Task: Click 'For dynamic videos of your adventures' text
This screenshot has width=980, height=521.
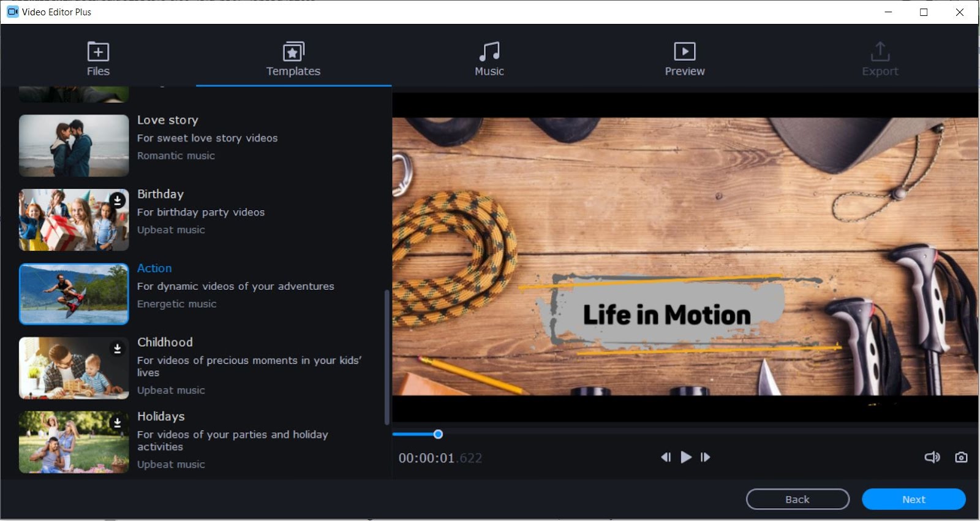Action: click(236, 286)
